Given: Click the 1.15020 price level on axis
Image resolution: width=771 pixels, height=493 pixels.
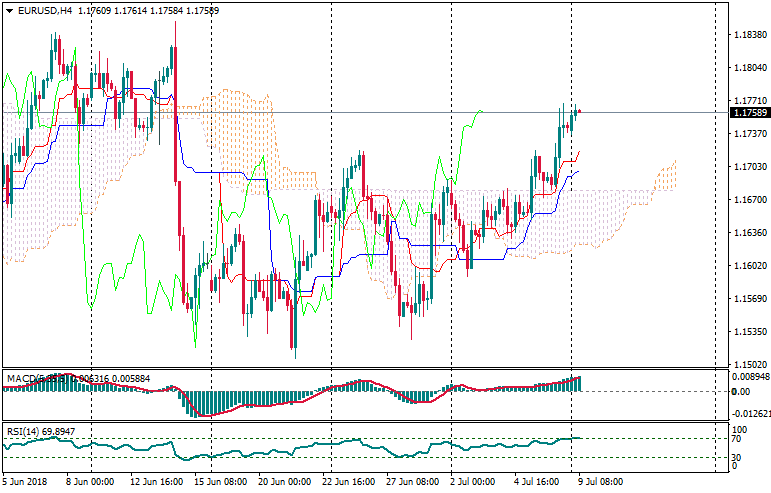Looking at the screenshot, I should click(x=743, y=365).
